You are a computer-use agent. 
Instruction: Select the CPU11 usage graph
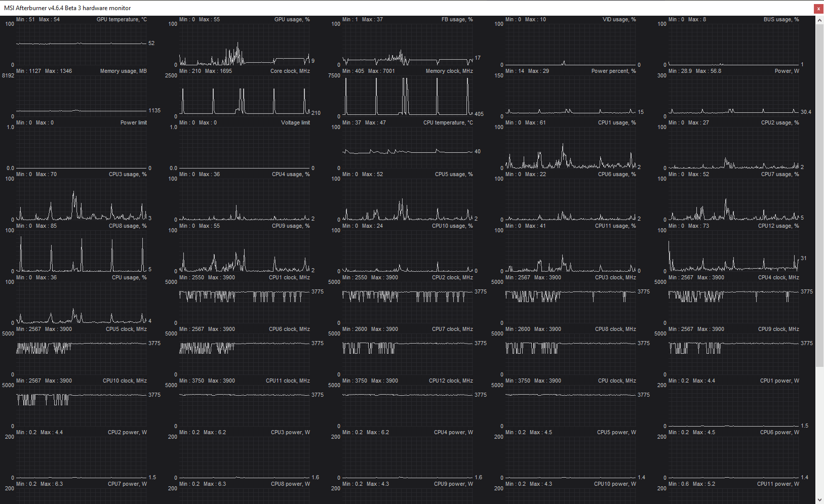571,250
